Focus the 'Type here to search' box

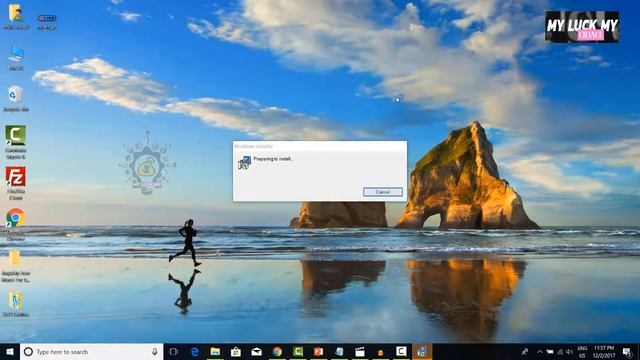[91, 351]
